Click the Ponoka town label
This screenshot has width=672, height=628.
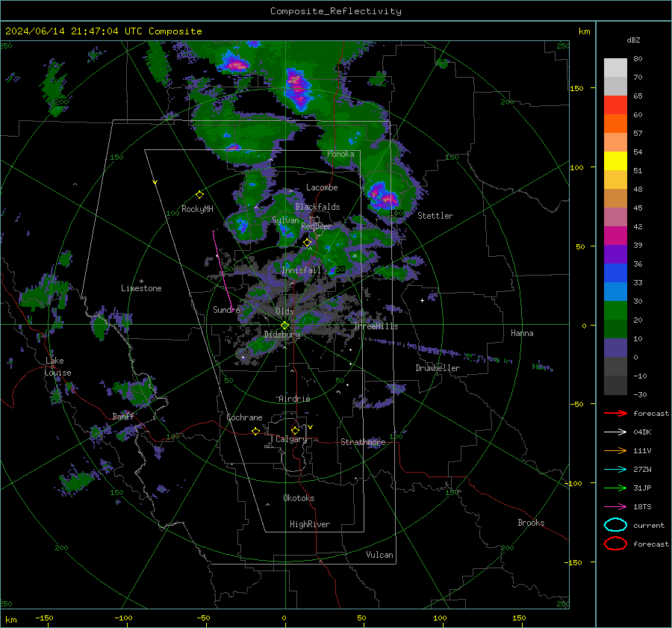click(340, 154)
